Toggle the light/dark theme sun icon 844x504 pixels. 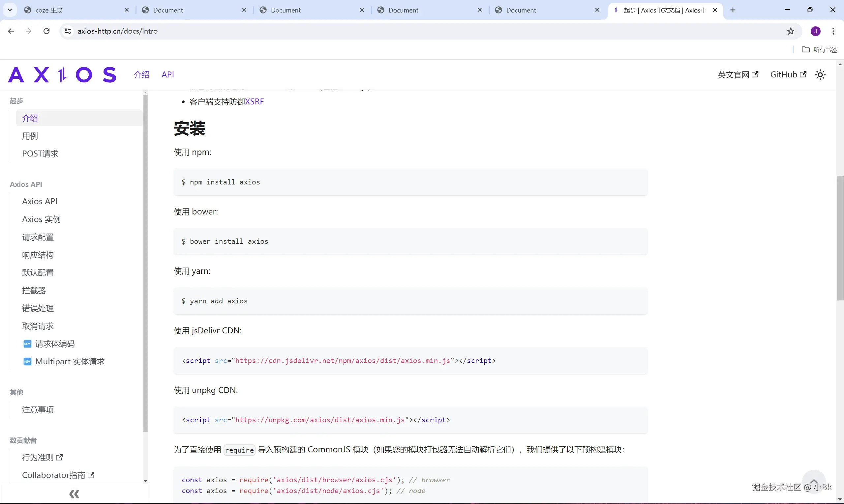pos(820,75)
